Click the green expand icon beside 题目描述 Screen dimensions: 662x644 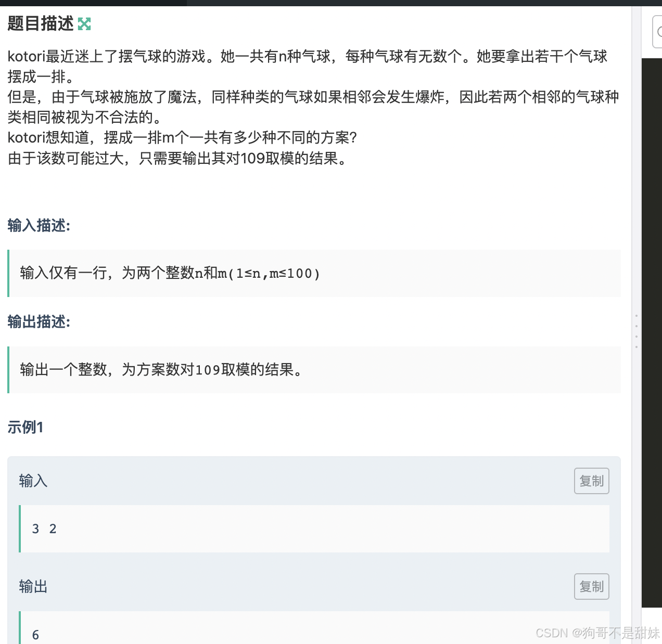point(84,24)
